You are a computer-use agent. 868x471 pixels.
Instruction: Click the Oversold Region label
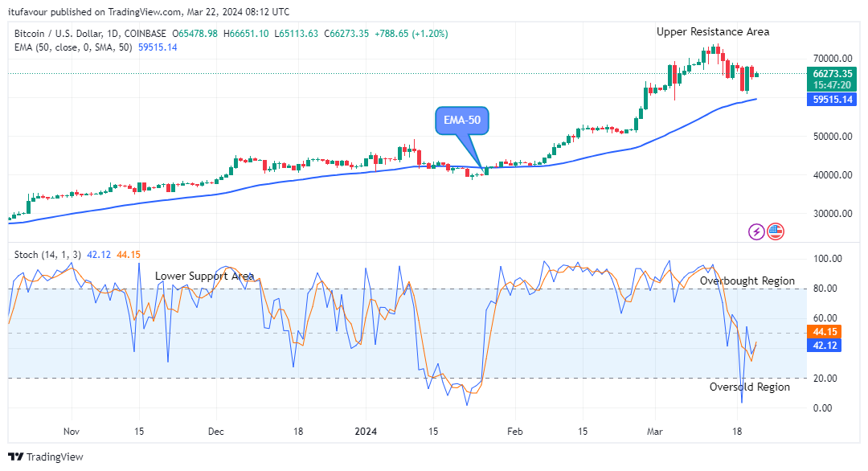click(750, 387)
